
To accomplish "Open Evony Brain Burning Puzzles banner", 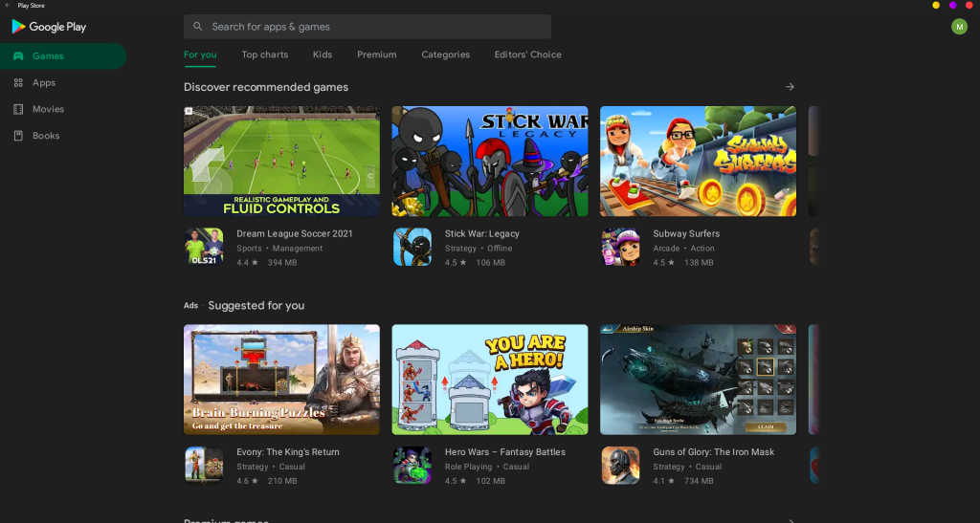I will [x=282, y=380].
